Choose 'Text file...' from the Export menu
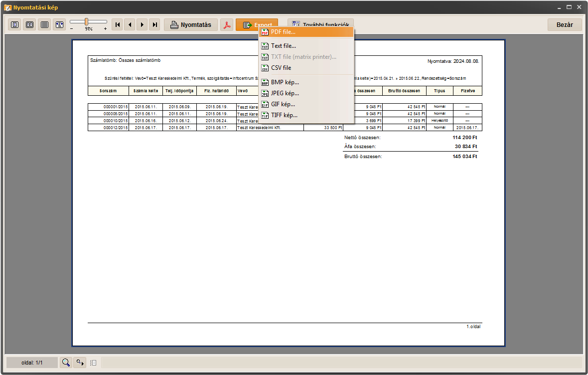This screenshot has width=588, height=375. [x=307, y=46]
